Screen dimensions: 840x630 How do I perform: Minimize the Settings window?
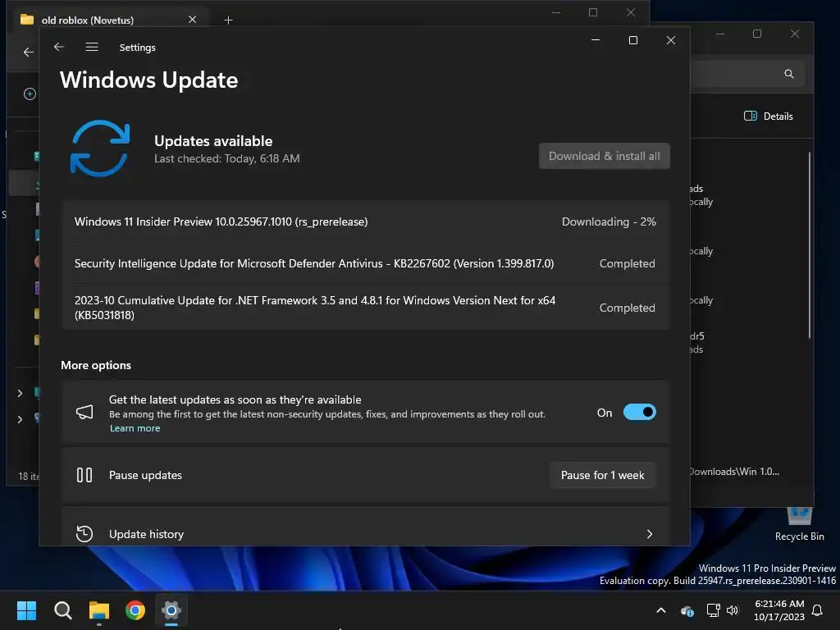596,40
